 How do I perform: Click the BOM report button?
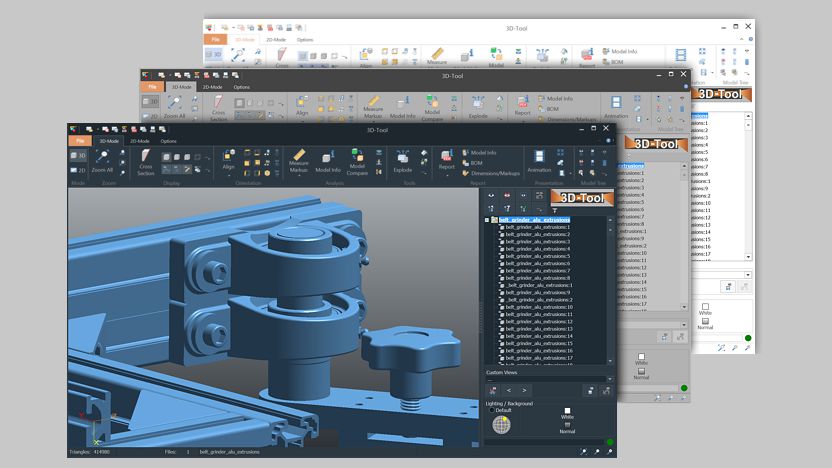(476, 162)
